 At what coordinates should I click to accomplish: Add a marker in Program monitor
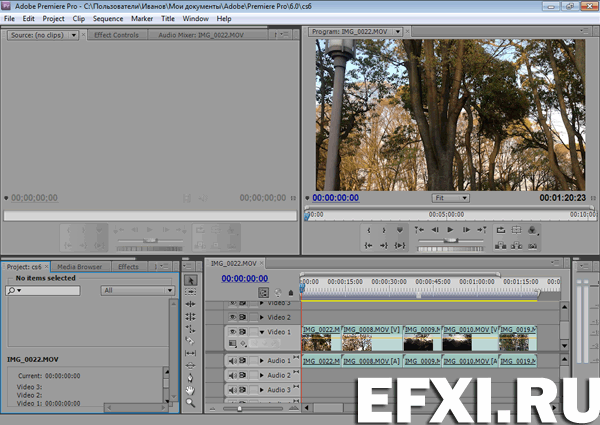(x=400, y=230)
